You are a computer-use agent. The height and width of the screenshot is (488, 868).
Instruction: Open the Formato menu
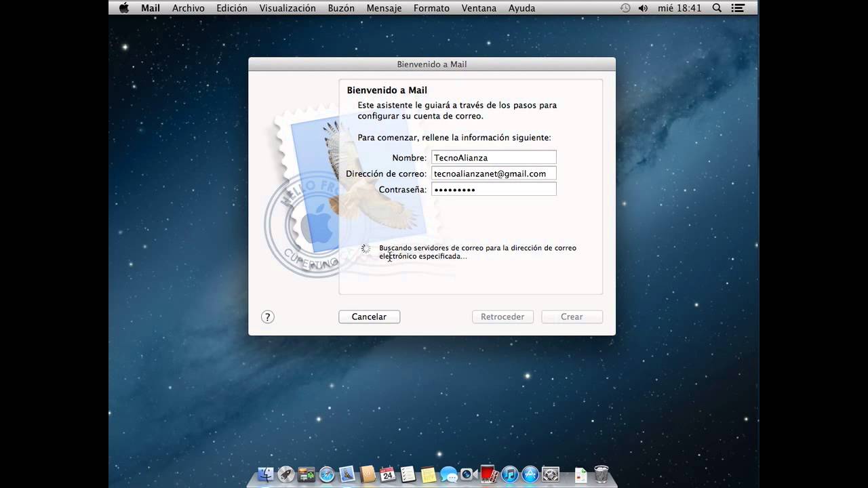click(431, 8)
